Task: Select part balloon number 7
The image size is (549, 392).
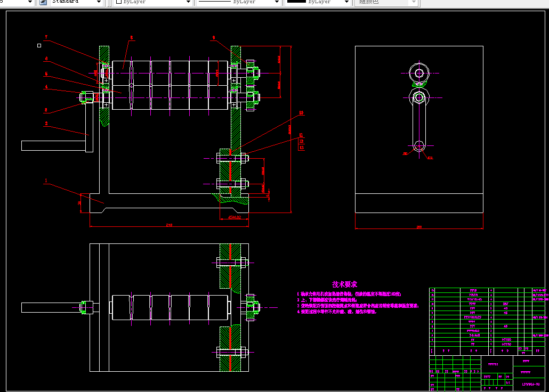Action: 46,37
